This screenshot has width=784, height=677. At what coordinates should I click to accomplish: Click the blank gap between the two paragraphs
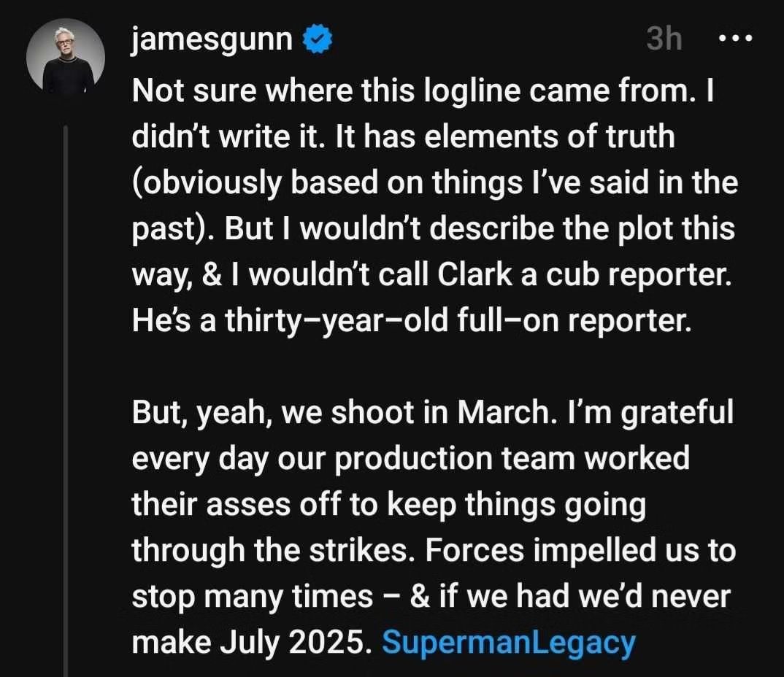pyautogui.click(x=431, y=367)
